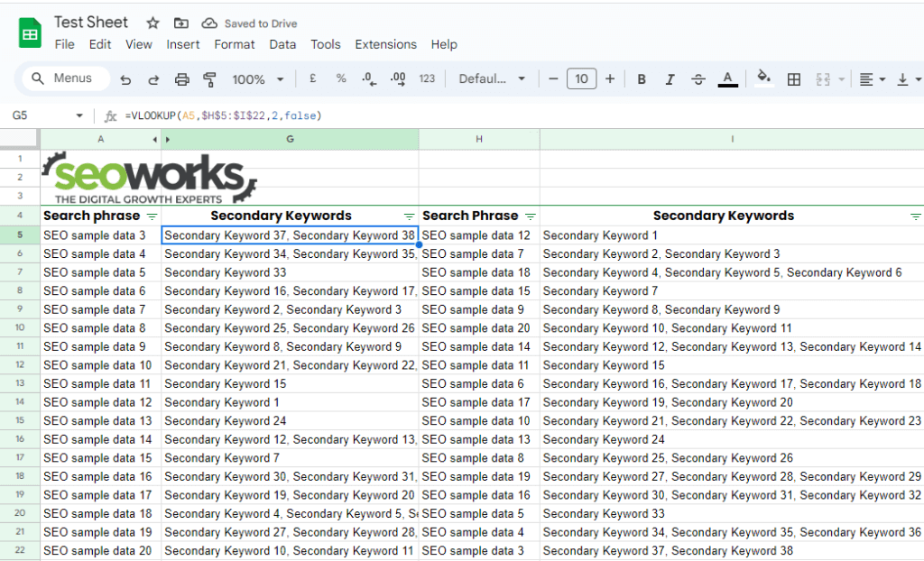Decrease font size with minus
The width and height of the screenshot is (924, 561).
coord(553,78)
